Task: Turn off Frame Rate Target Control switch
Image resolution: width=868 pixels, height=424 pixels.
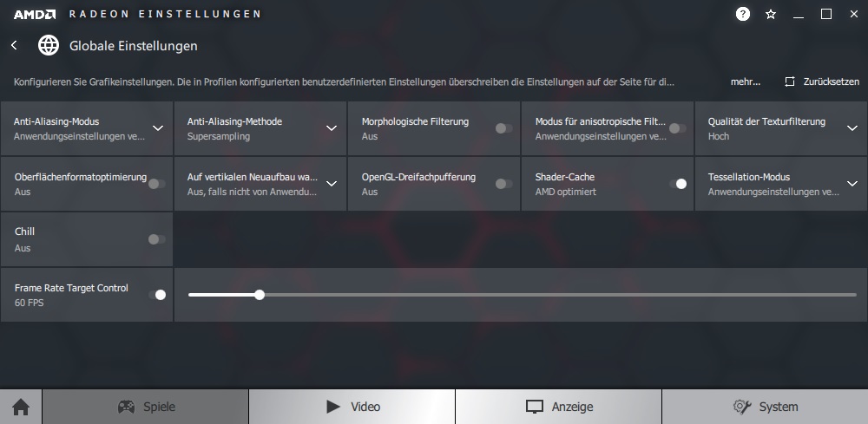Action: point(157,295)
